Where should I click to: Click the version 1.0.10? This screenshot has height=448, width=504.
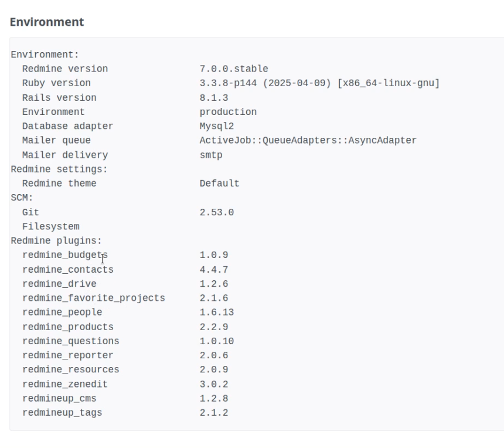217,341
